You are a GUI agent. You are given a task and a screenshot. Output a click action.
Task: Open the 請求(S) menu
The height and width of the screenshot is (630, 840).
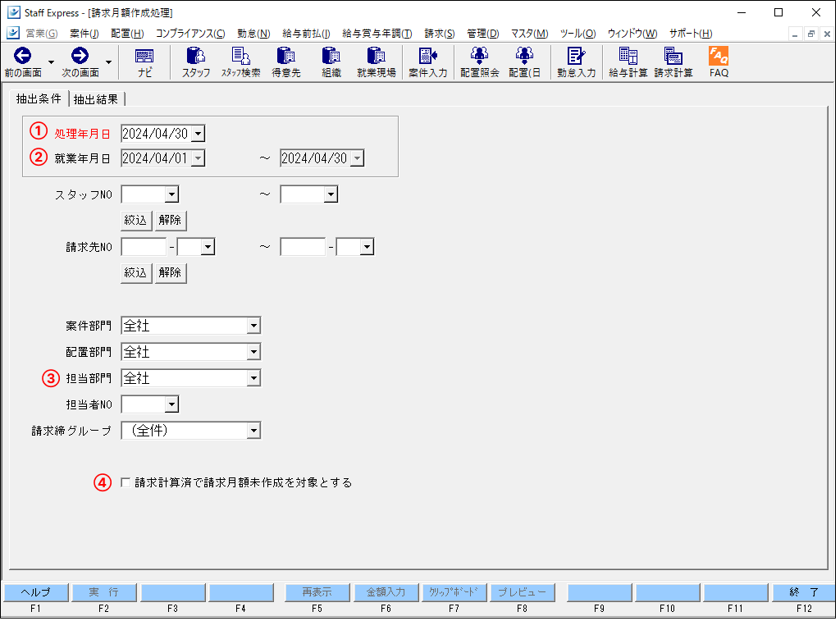(x=440, y=33)
